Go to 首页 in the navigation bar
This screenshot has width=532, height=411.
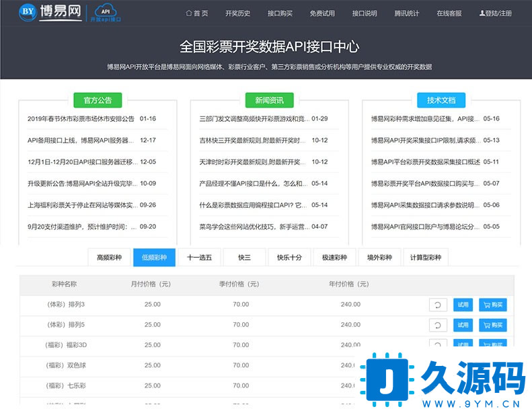click(x=196, y=13)
